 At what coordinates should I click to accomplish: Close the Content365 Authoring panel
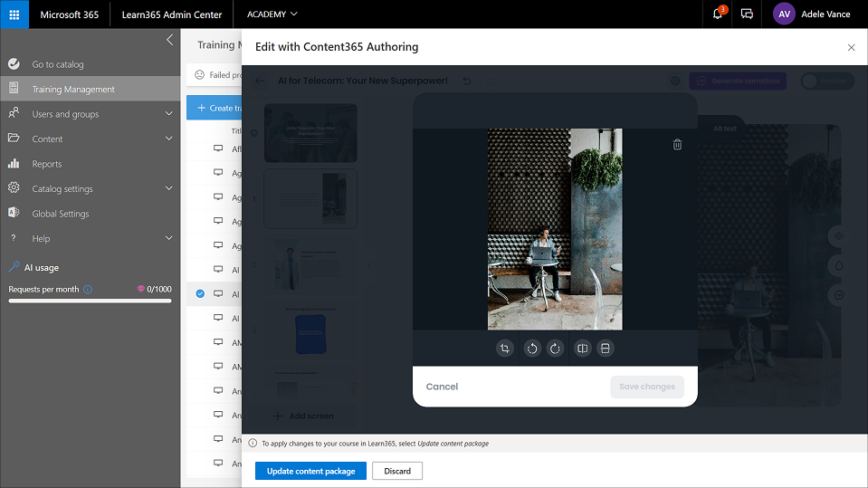pos(851,47)
